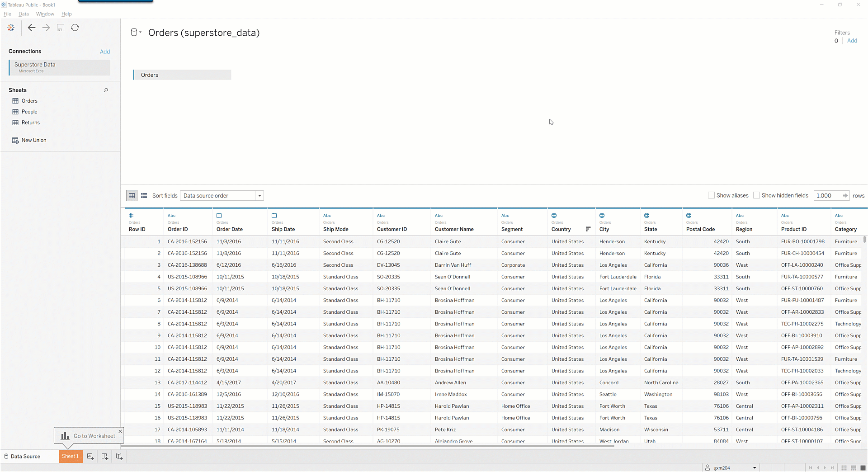
Task: Search sheets with the magnifier icon
Action: pos(106,90)
